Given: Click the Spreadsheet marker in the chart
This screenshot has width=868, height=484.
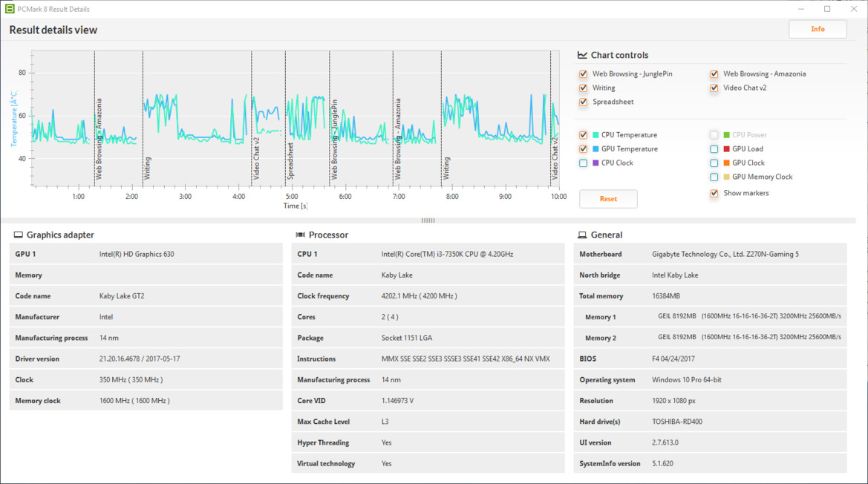Looking at the screenshot, I should pyautogui.click(x=290, y=161).
